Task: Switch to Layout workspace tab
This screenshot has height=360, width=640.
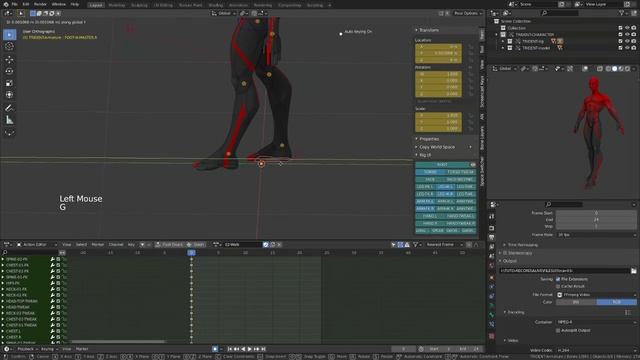Action: (x=96, y=5)
